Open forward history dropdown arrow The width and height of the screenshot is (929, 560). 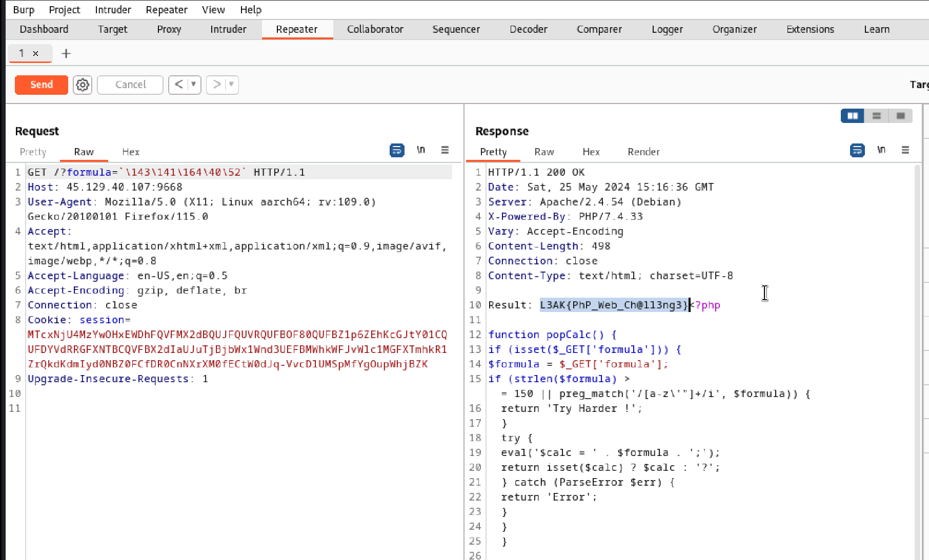pyautogui.click(x=232, y=85)
